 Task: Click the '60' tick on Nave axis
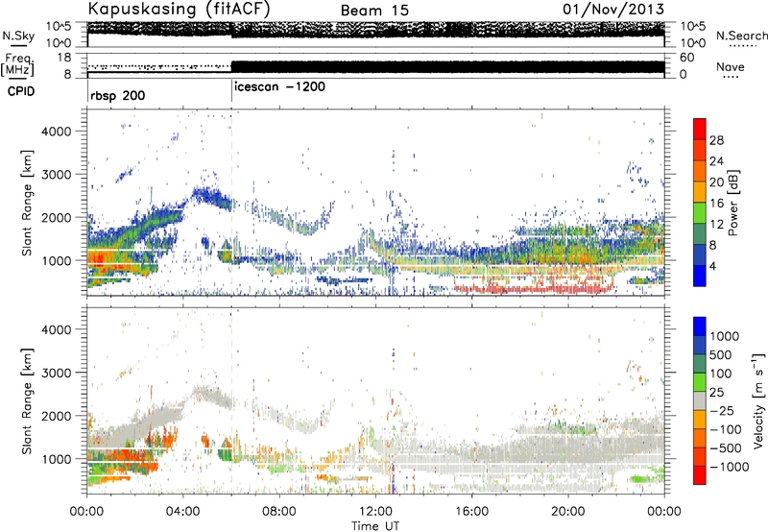tap(686, 58)
